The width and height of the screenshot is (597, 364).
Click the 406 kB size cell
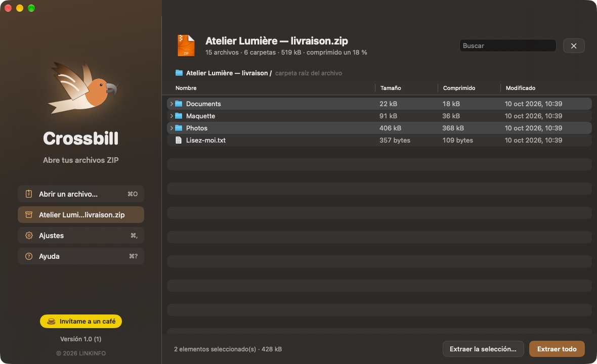point(390,128)
